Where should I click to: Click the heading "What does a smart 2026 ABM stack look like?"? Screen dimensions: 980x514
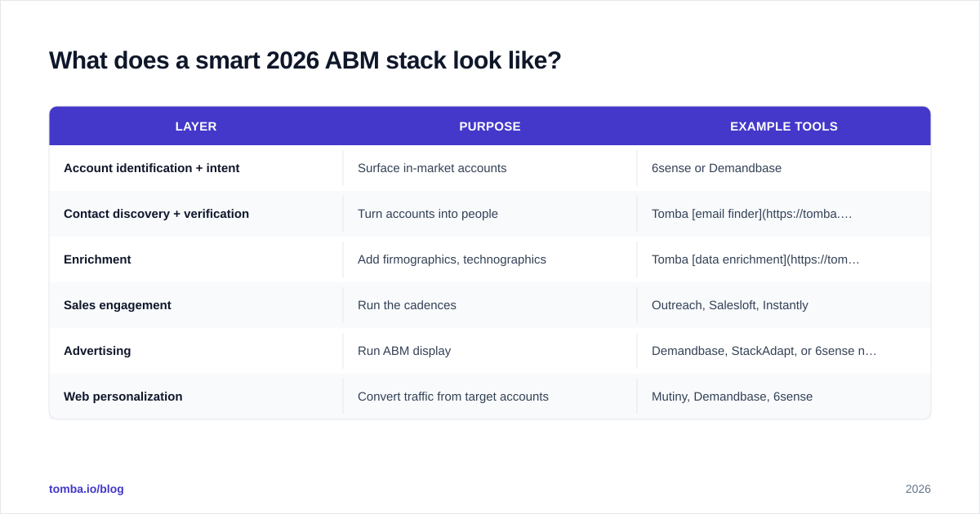(x=305, y=60)
